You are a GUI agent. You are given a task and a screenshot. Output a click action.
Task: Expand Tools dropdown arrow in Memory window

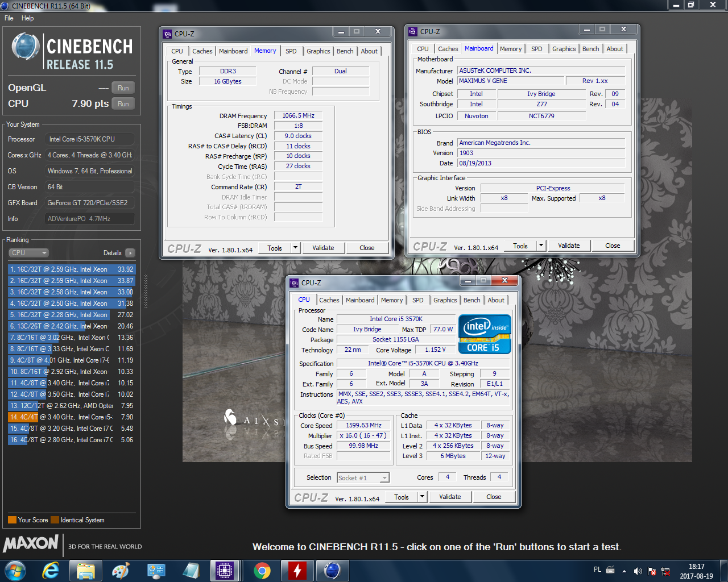(295, 248)
